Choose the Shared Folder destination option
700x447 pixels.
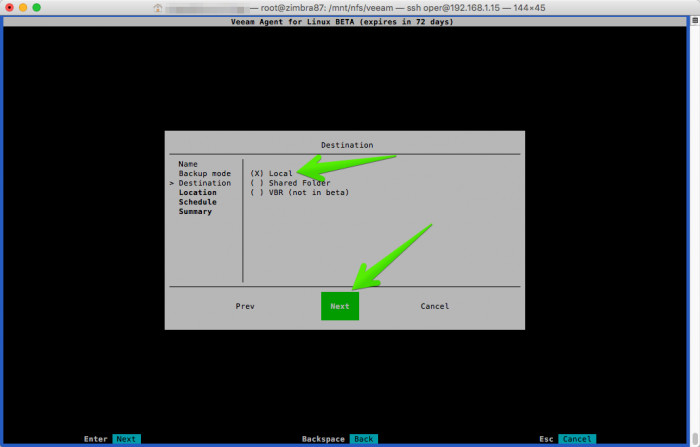tap(290, 183)
